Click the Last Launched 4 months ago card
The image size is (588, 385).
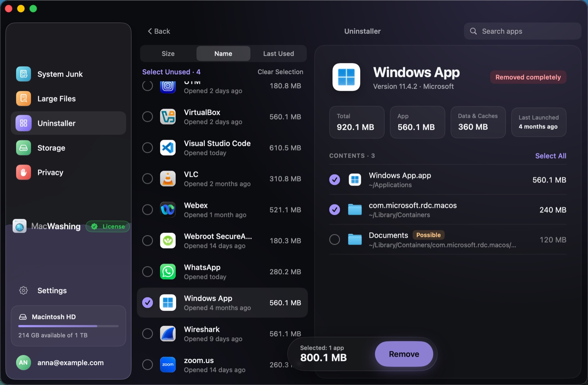[539, 122]
